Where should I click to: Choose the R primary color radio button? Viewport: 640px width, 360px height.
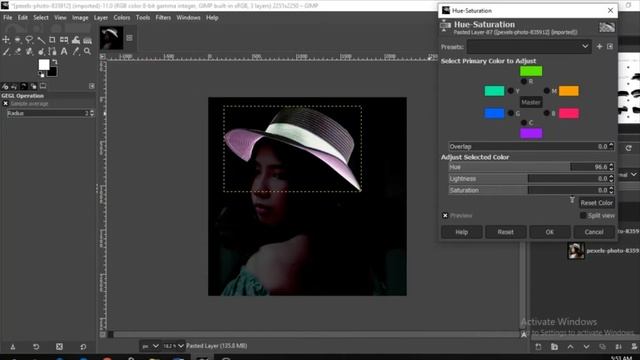524,82
